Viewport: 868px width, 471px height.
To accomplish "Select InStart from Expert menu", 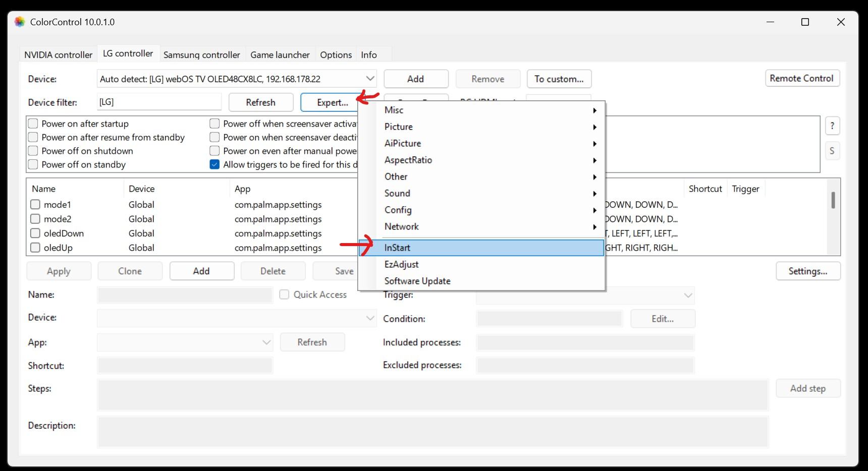I will click(481, 248).
